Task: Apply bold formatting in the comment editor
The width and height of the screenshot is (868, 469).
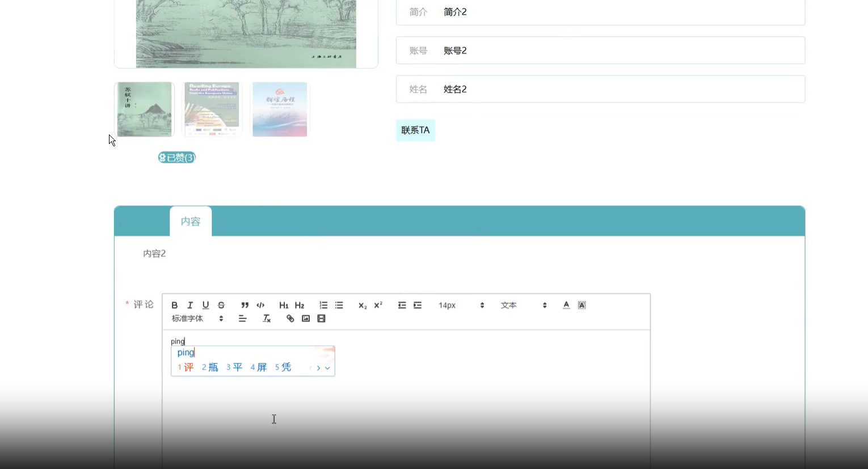Action: (174, 305)
